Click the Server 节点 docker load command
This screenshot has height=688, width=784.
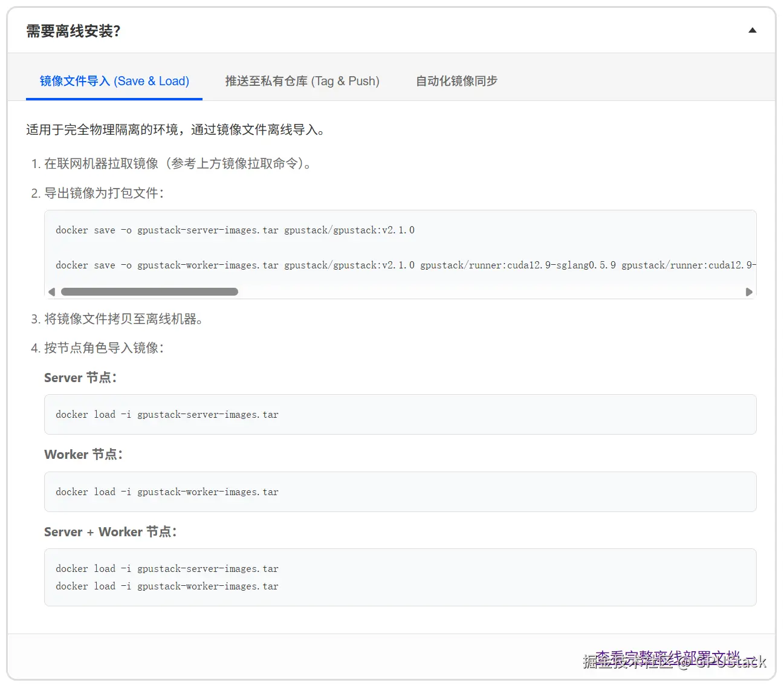(x=167, y=414)
